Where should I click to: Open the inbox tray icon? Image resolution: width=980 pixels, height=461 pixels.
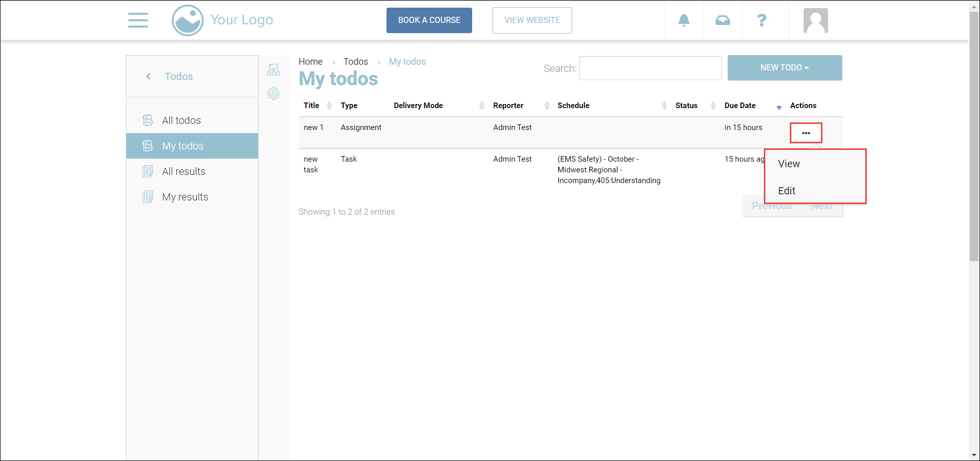[x=723, y=20]
